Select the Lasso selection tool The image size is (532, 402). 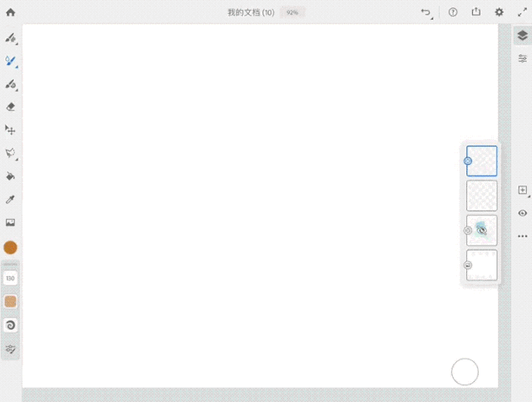pos(11,153)
